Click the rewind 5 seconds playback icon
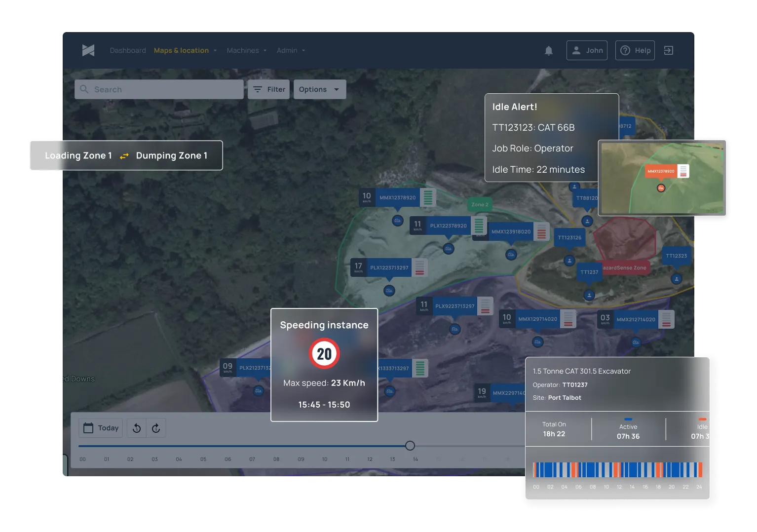The image size is (757, 532). (x=137, y=428)
